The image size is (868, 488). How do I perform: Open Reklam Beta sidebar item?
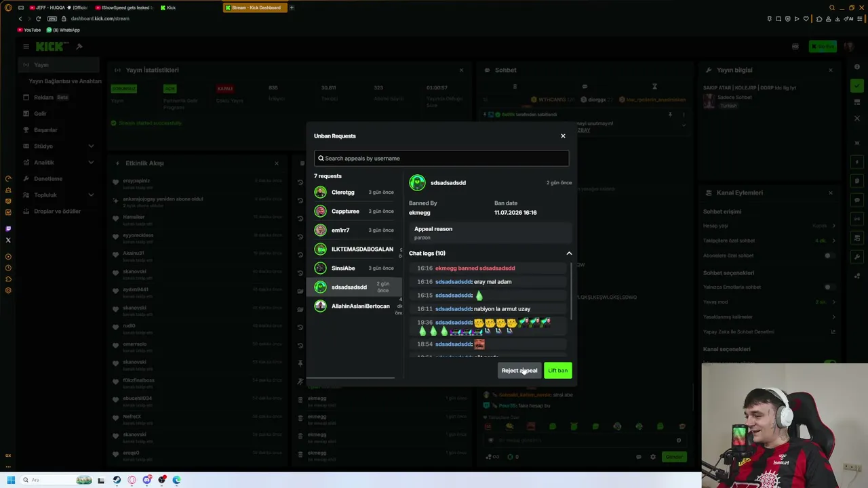(x=52, y=98)
